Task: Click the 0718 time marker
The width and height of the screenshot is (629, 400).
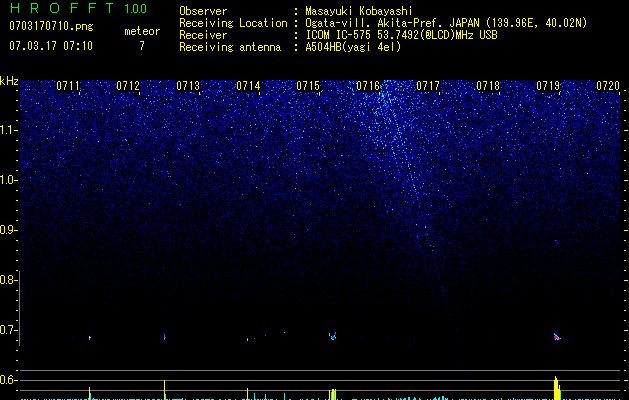Action: (488, 85)
